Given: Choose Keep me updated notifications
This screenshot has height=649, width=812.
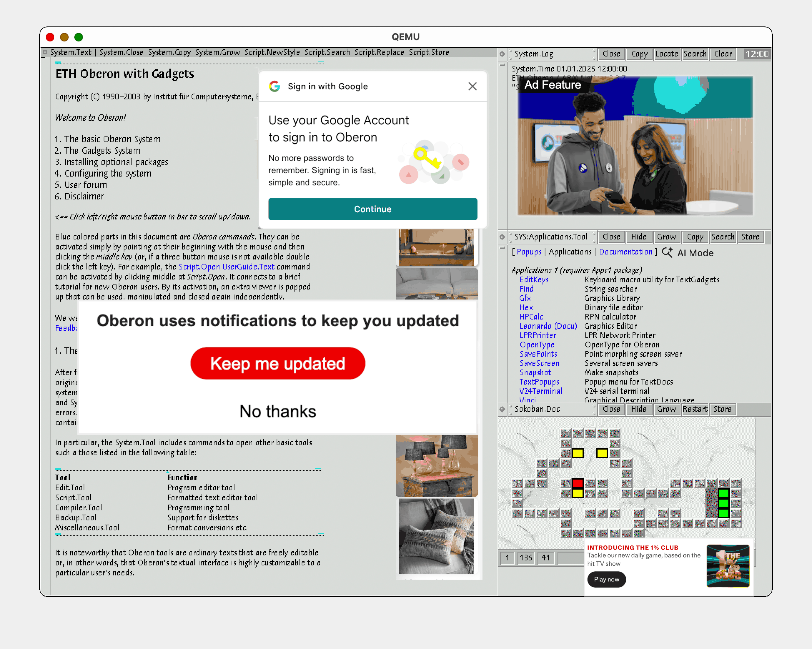Looking at the screenshot, I should (x=278, y=363).
